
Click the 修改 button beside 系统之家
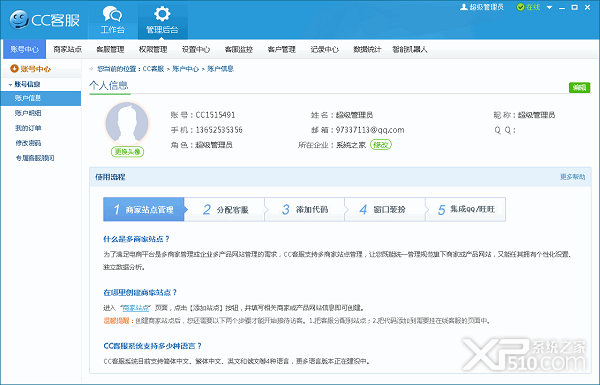tap(381, 145)
